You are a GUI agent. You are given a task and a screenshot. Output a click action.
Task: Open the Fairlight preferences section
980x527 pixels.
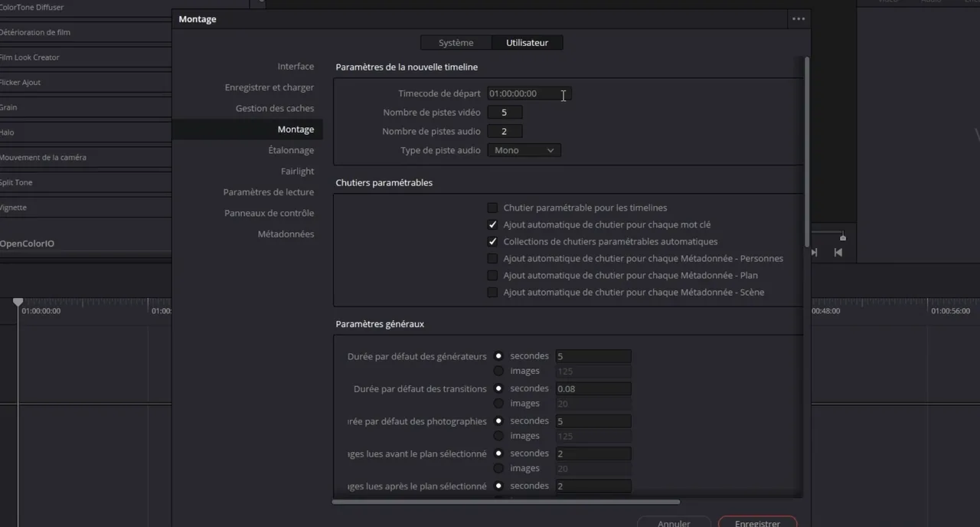click(x=297, y=171)
